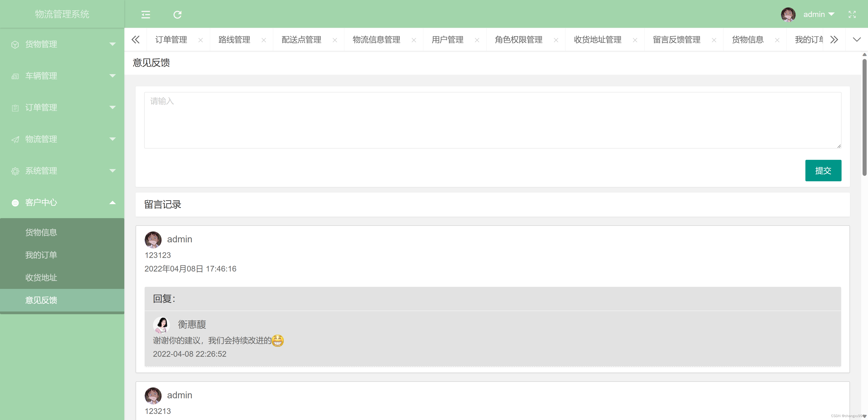Switch to the 用户管理 tab
The image size is (868, 420).
click(448, 40)
